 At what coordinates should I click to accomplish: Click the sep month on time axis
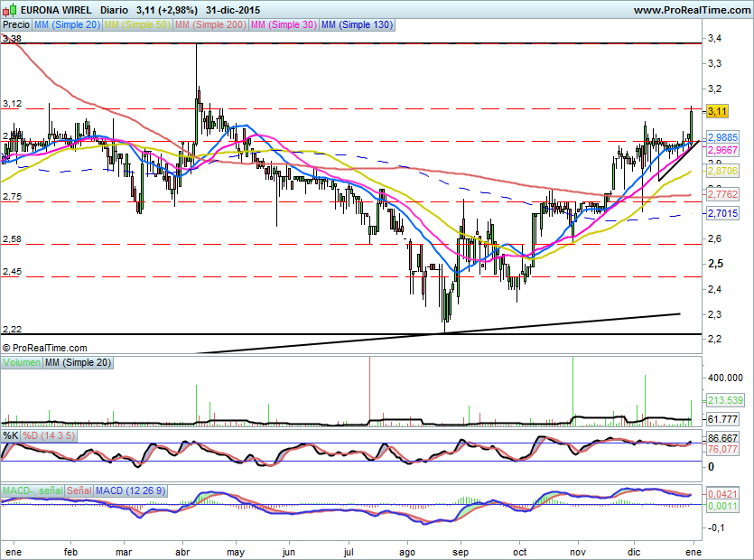[x=460, y=550]
